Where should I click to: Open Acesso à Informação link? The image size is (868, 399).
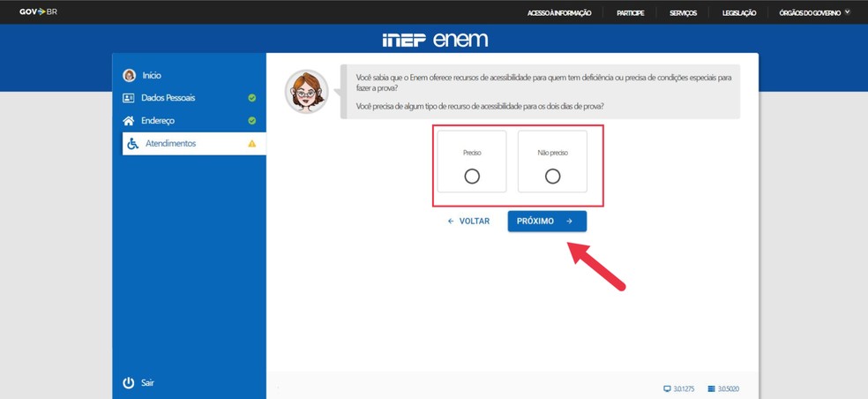click(x=559, y=12)
